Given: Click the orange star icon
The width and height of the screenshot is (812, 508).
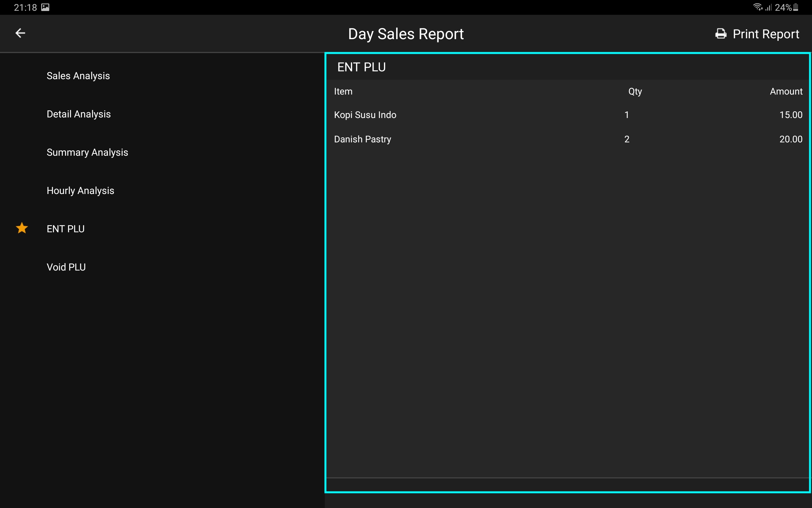Looking at the screenshot, I should 22,228.
